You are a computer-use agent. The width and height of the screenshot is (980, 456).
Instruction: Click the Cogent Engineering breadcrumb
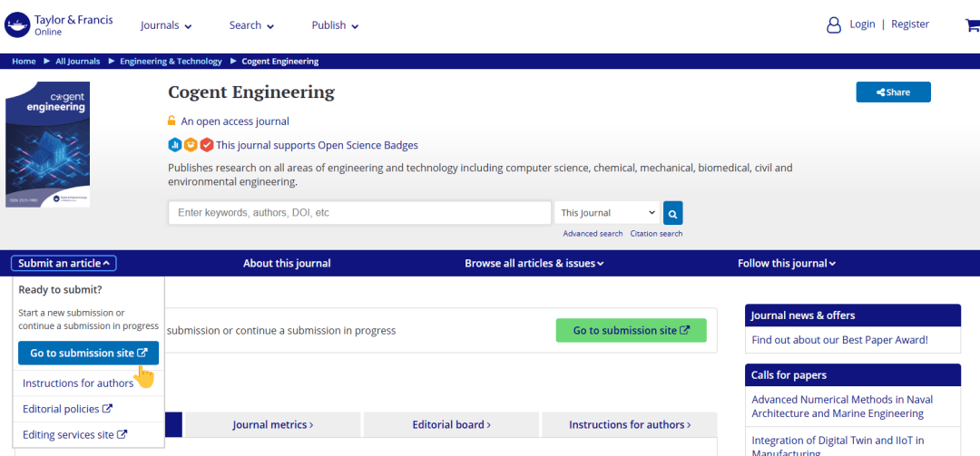[x=280, y=62]
